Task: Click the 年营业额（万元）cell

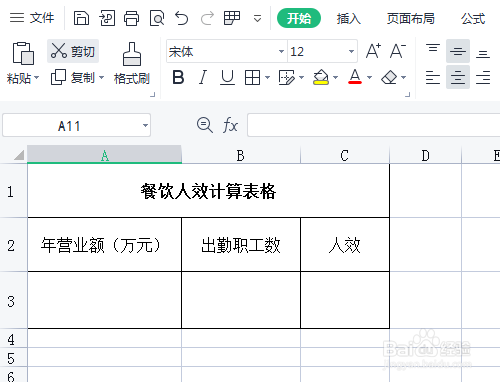Action: [105, 245]
